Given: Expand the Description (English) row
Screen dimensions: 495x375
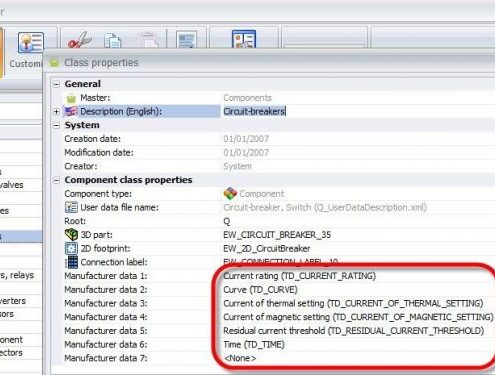Looking at the screenshot, I should (57, 112).
